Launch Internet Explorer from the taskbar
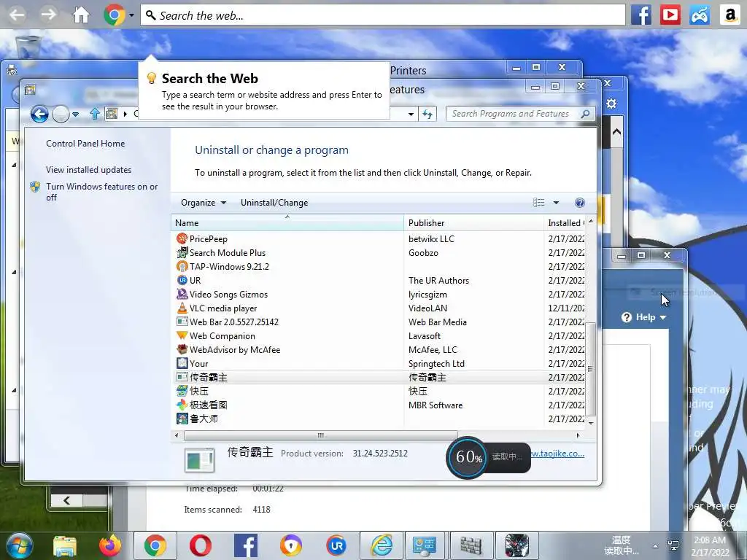Screen dimensions: 747x560 [x=382, y=545]
